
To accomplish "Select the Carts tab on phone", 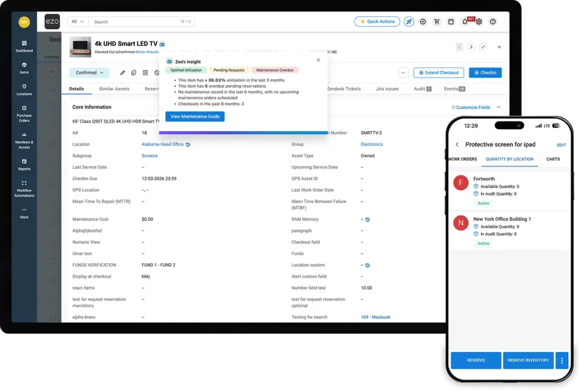I will click(552, 159).
